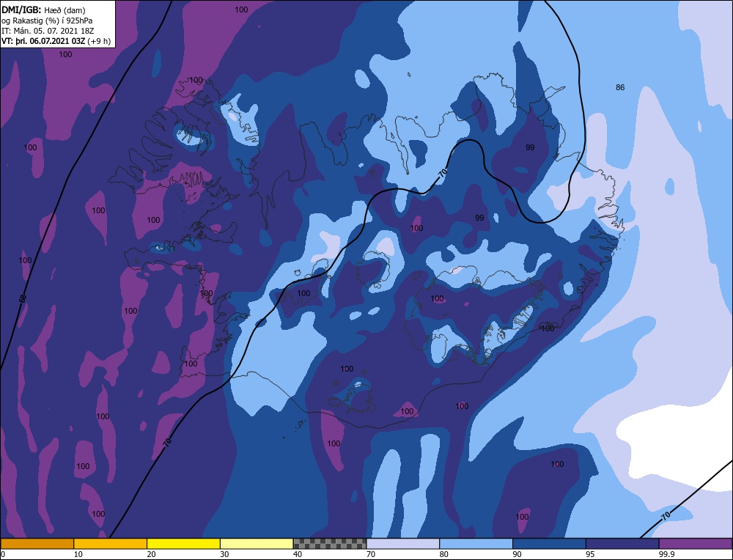The width and height of the screenshot is (733, 560).
Task: Select the purple legend swatch above 99.9
Action: point(696,544)
